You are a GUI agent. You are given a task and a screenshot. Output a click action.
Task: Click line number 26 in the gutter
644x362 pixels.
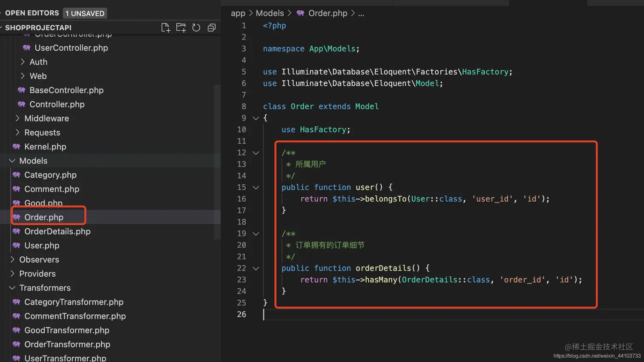click(x=241, y=314)
